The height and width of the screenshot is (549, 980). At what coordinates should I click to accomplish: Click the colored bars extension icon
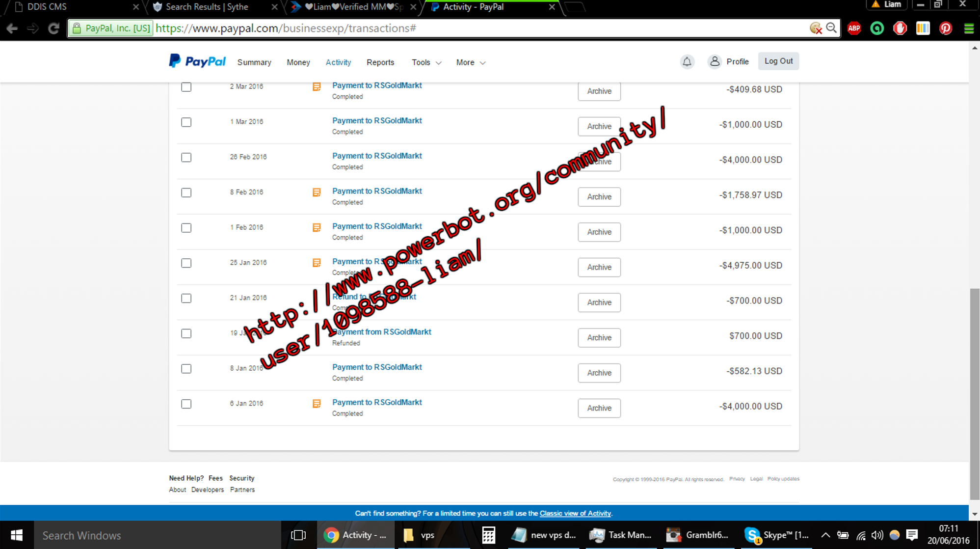coord(923,28)
